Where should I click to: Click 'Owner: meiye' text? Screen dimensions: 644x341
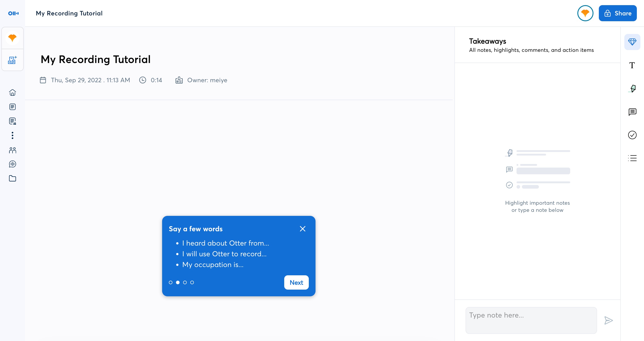207,80
